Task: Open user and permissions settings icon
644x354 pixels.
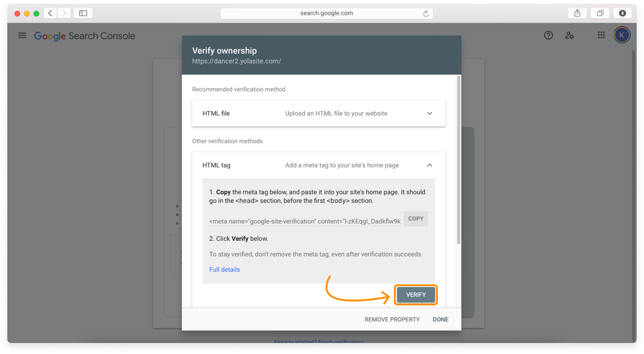Action: (569, 35)
